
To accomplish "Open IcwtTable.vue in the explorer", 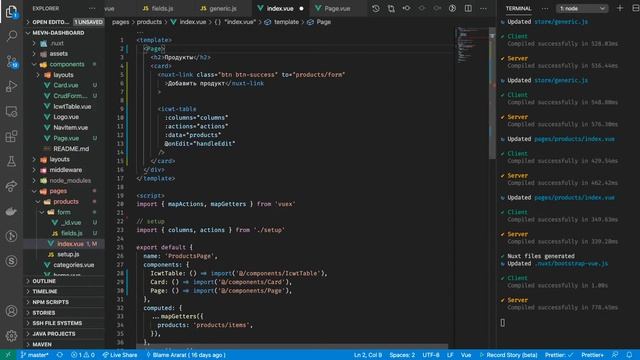I will [72, 107].
